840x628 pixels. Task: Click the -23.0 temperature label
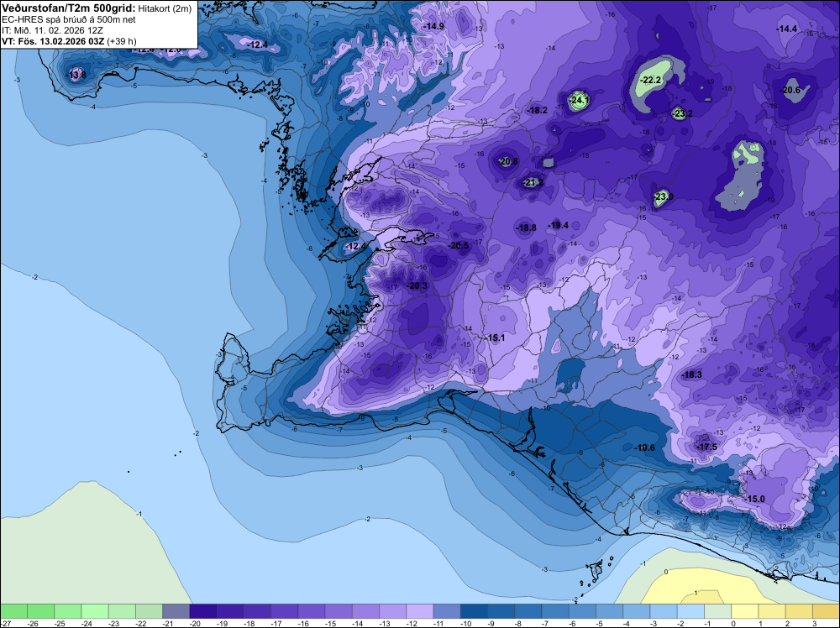664,197
